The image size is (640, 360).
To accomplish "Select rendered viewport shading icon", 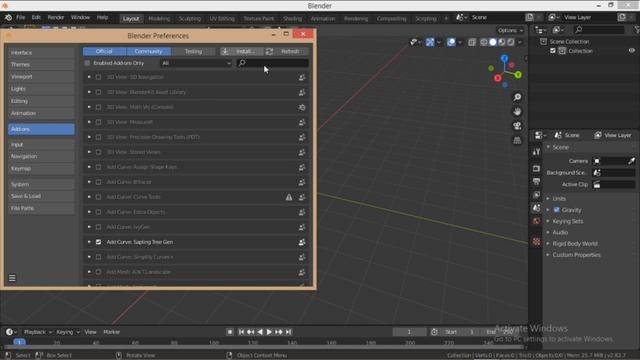I will 510,42.
